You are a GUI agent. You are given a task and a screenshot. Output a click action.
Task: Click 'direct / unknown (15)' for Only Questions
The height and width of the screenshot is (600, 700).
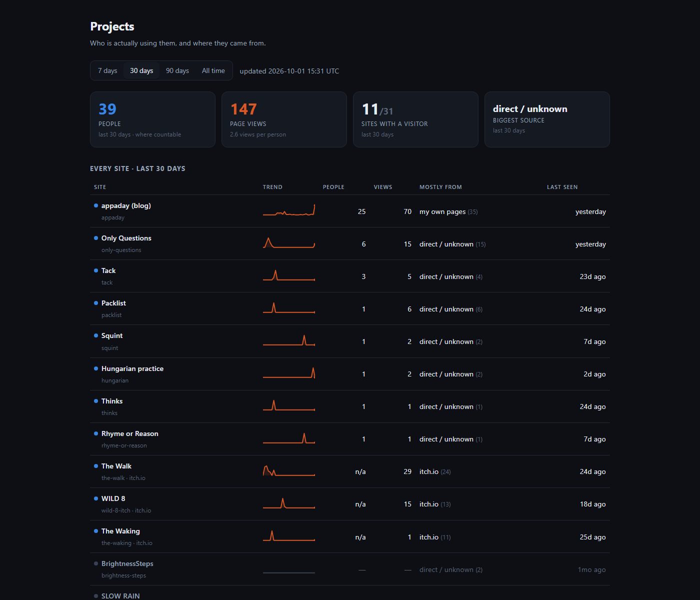452,244
